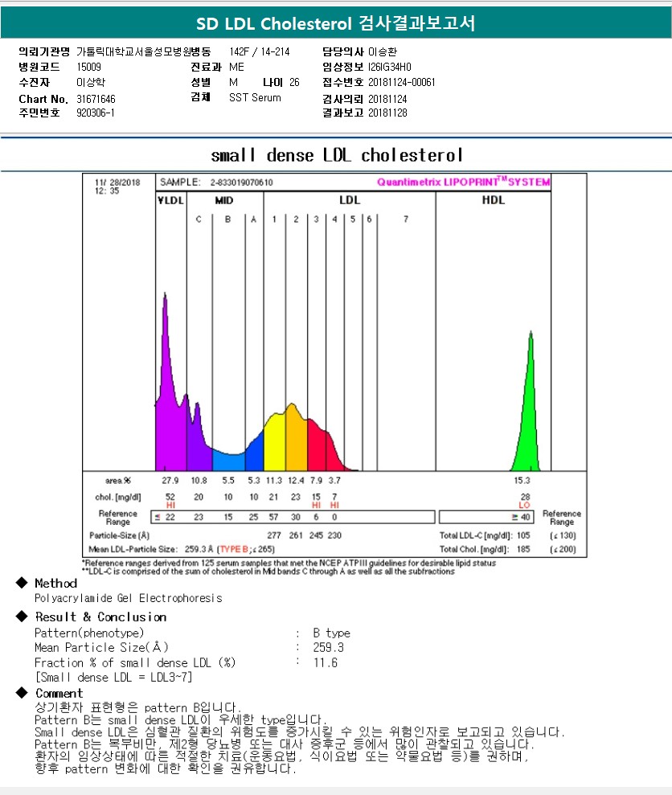Click the hospital code 15009
This screenshot has width=672, height=795.
(88, 67)
